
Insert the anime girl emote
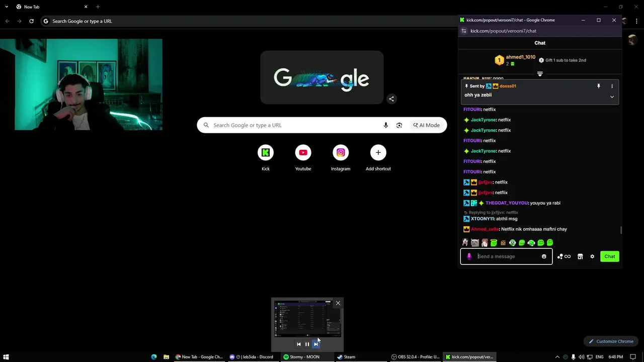coord(485,243)
